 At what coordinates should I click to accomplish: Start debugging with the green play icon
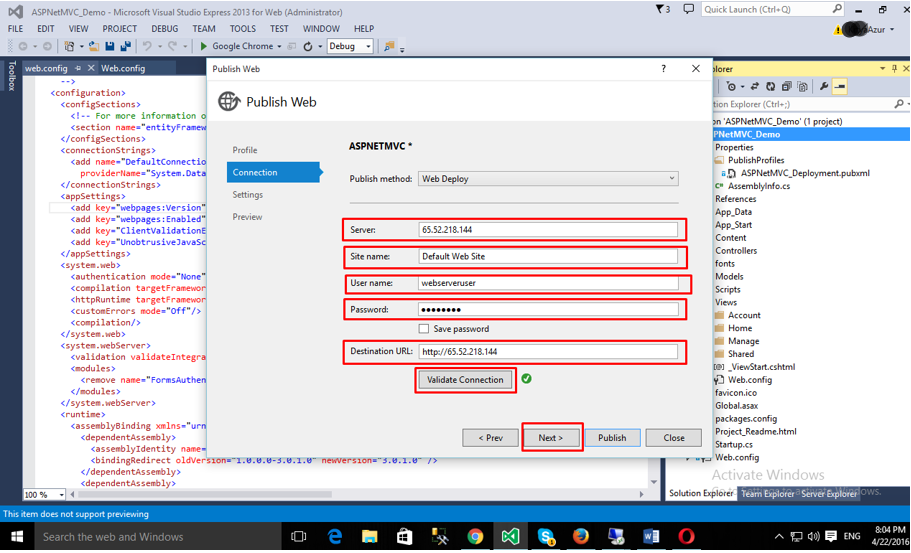coord(203,46)
